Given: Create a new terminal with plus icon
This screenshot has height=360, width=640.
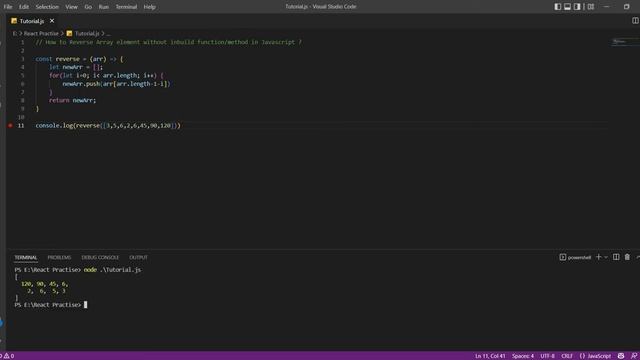Looking at the screenshot, I should pyautogui.click(x=598, y=257).
